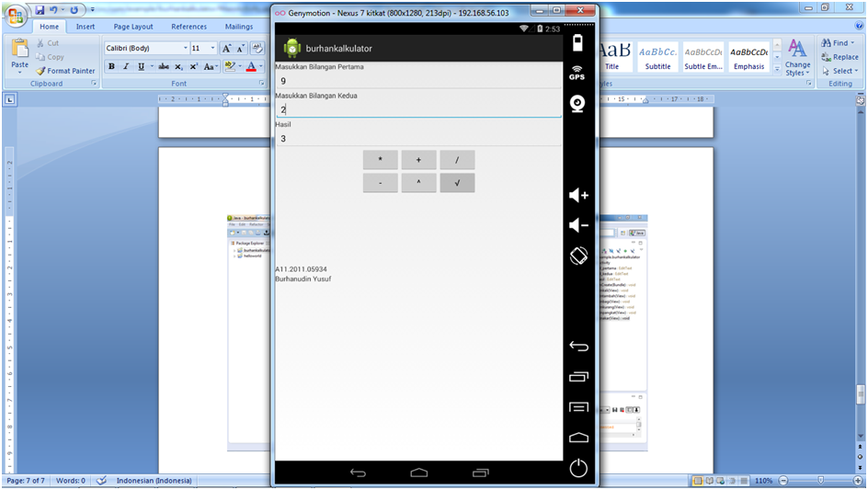Grow the font size
The width and height of the screenshot is (868, 490).
(226, 48)
